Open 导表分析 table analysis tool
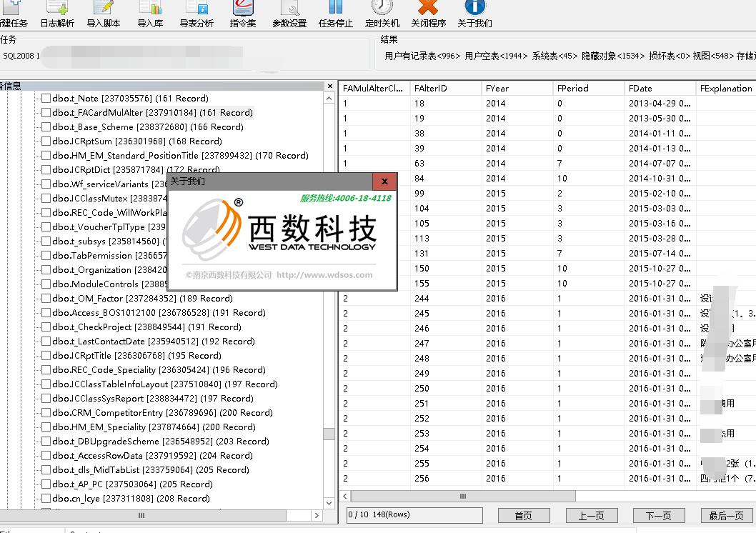Image resolution: width=756 pixels, height=533 pixels. coord(197,14)
